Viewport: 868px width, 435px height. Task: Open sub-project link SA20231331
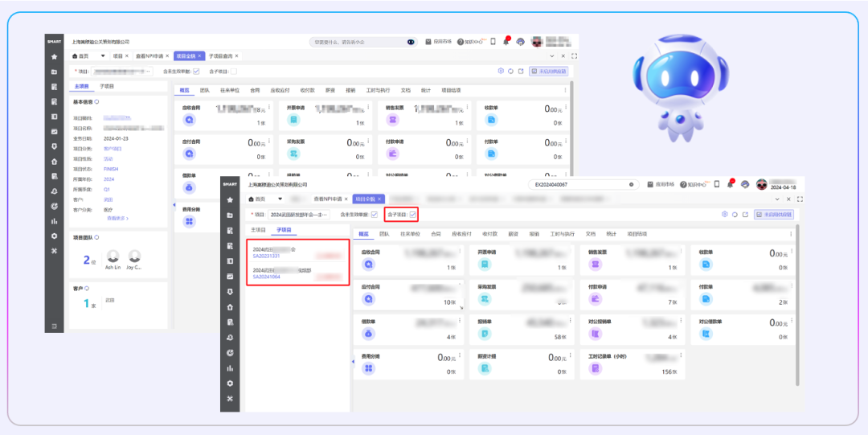point(266,256)
